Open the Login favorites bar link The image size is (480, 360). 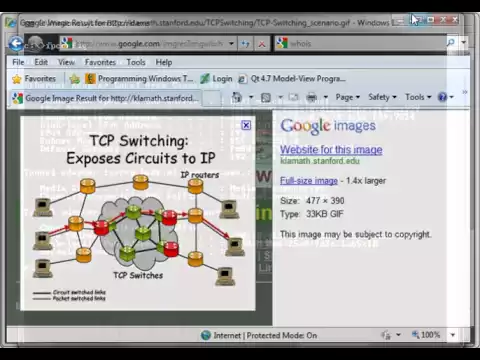tap(216, 79)
